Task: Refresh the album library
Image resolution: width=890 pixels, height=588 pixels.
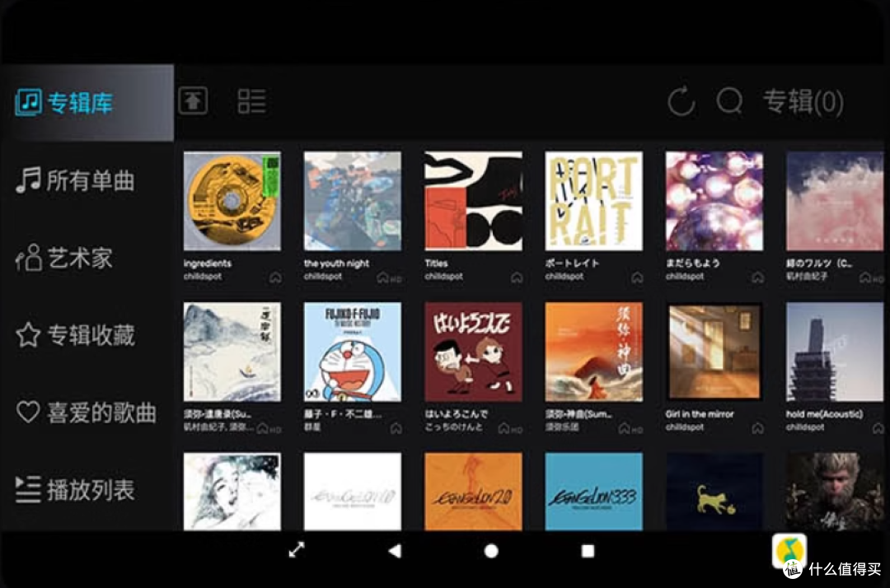Action: click(682, 101)
